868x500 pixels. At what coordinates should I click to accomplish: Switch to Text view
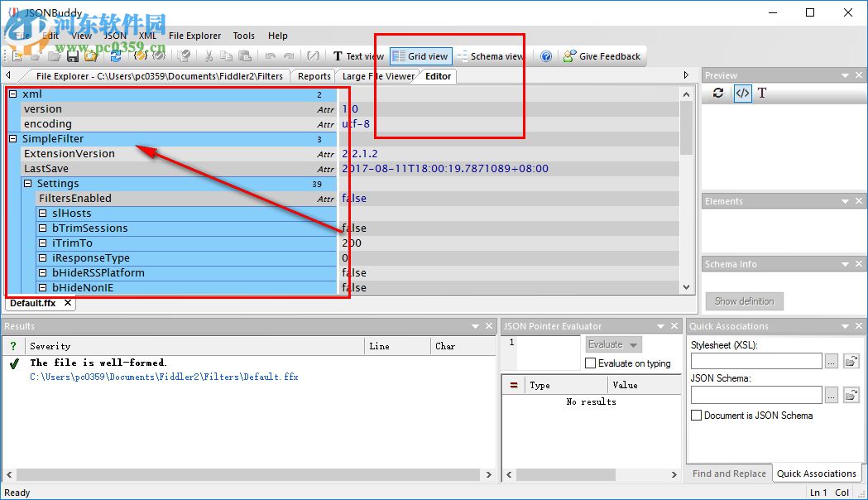tap(357, 55)
